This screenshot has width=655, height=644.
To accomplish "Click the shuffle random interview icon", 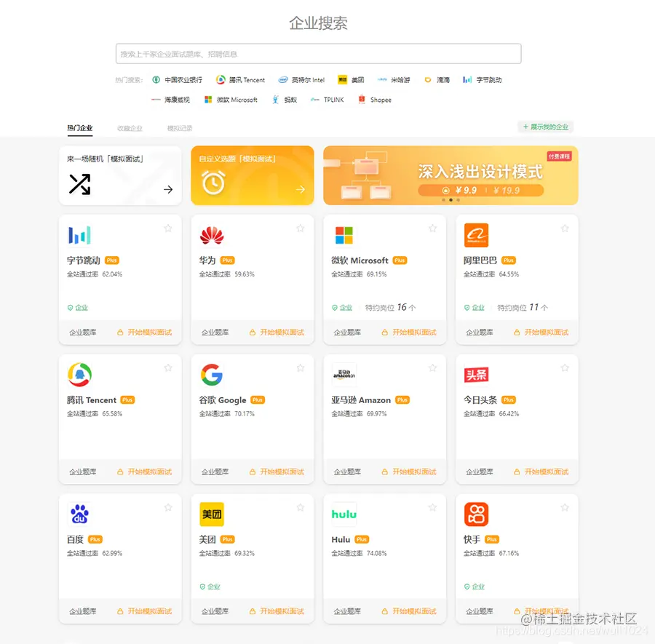I will 79,184.
